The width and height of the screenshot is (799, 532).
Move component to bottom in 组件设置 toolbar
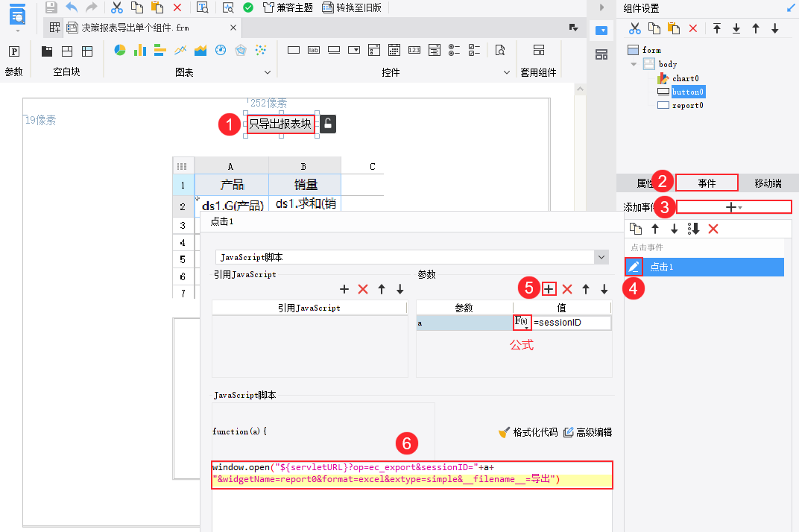pyautogui.click(x=736, y=28)
